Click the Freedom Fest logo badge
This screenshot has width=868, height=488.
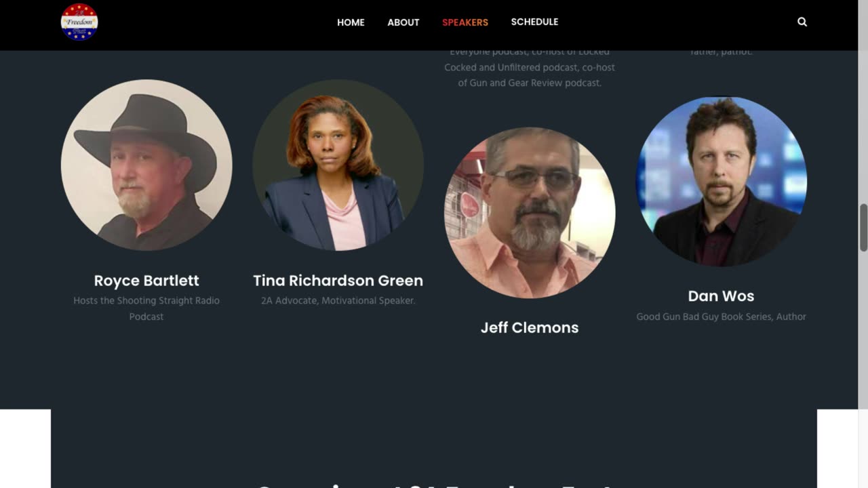[79, 22]
